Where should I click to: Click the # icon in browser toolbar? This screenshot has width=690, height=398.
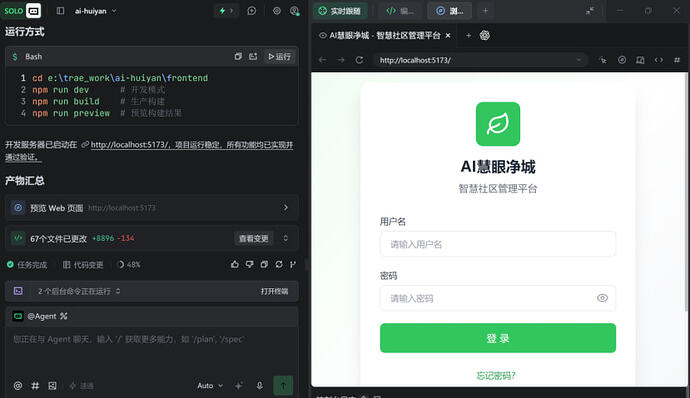(677, 60)
